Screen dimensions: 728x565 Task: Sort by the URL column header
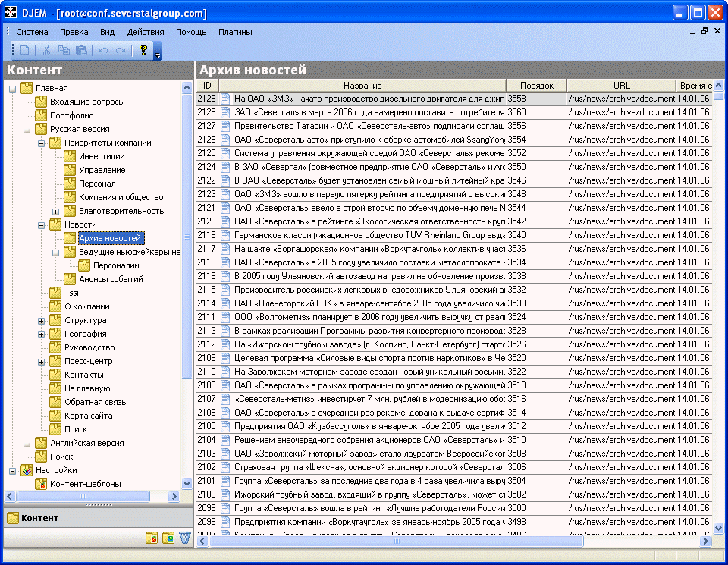(x=621, y=86)
